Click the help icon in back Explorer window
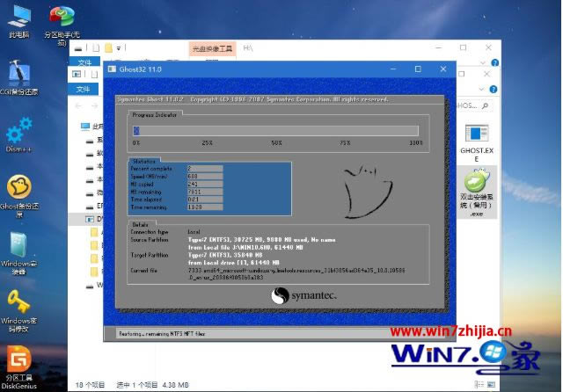Image resolution: width=563 pixels, height=392 pixels. coord(494,62)
